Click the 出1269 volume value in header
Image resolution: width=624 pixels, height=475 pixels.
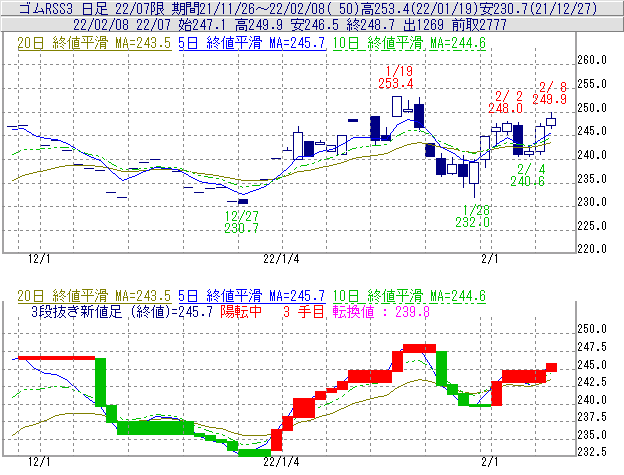(423, 25)
